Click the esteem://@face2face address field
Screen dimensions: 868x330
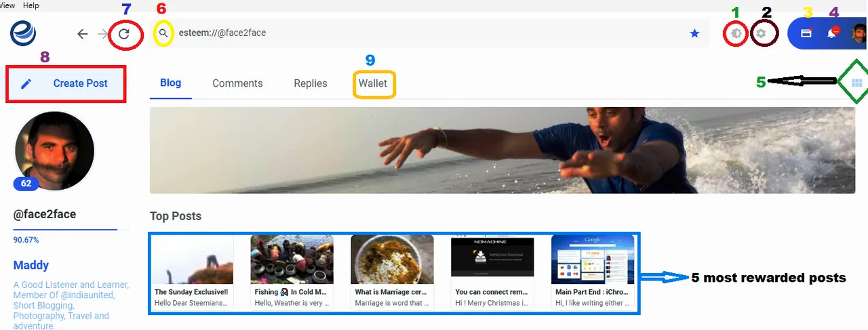pyautogui.click(x=431, y=33)
